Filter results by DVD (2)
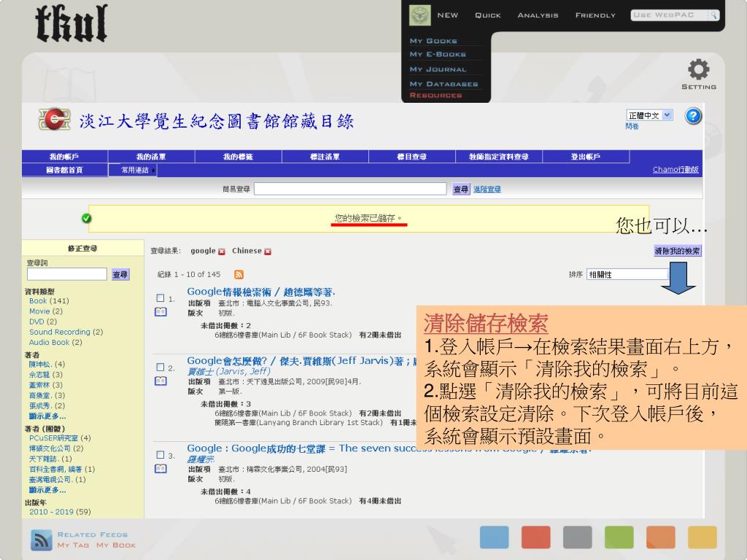The width and height of the screenshot is (747, 560). pyautogui.click(x=43, y=322)
